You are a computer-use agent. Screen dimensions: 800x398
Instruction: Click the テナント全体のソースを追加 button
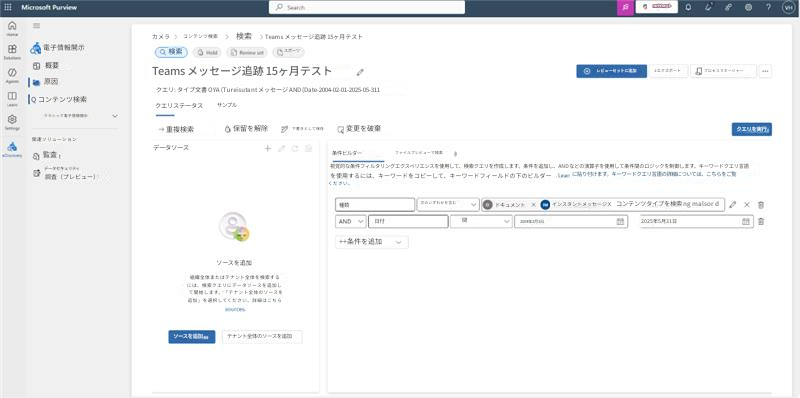tap(262, 337)
